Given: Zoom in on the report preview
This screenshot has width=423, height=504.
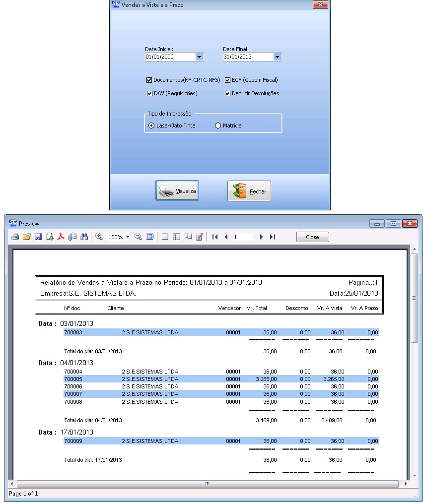Looking at the screenshot, I should pyautogui.click(x=99, y=237).
